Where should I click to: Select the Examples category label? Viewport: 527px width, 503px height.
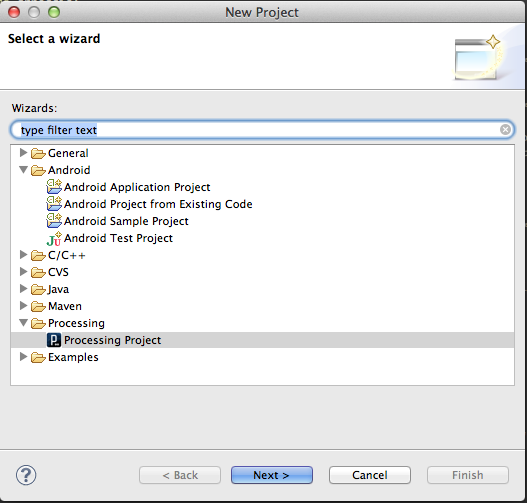pos(73,357)
